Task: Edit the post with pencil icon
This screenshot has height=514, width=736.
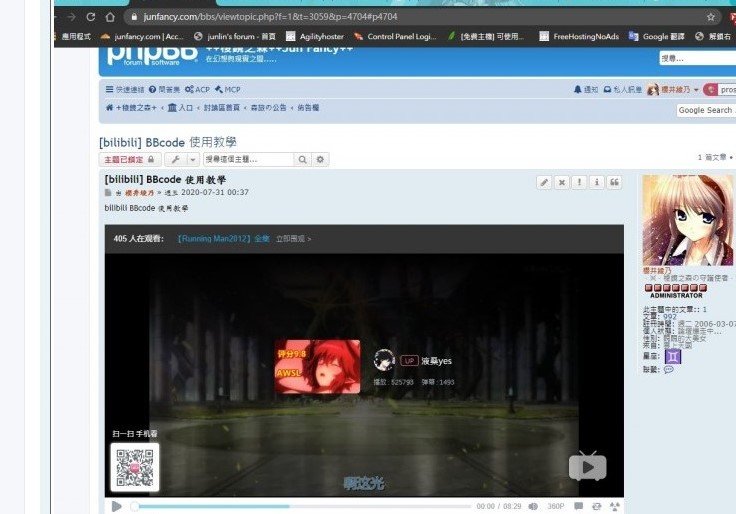Action: coord(544,182)
